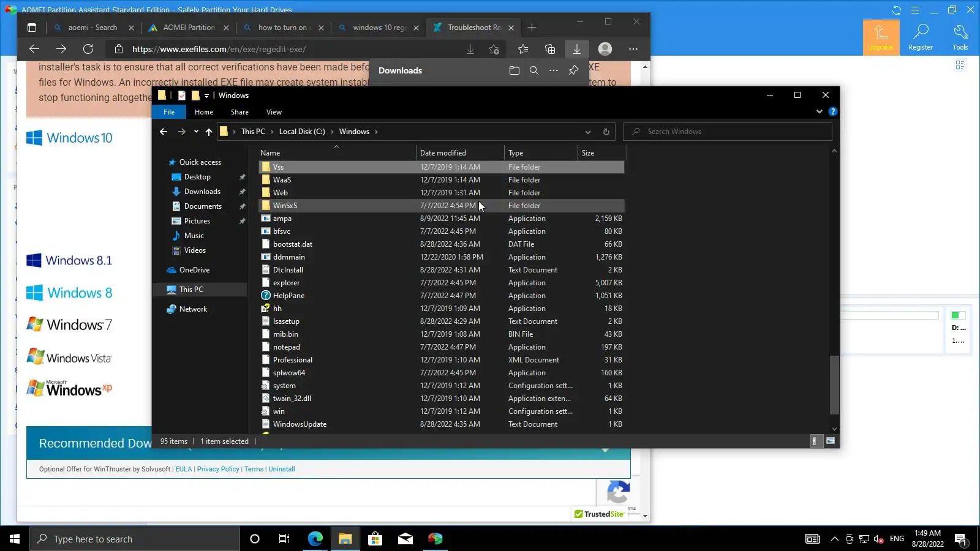The height and width of the screenshot is (551, 980).
Task: Click the Uninstall link
Action: [282, 469]
